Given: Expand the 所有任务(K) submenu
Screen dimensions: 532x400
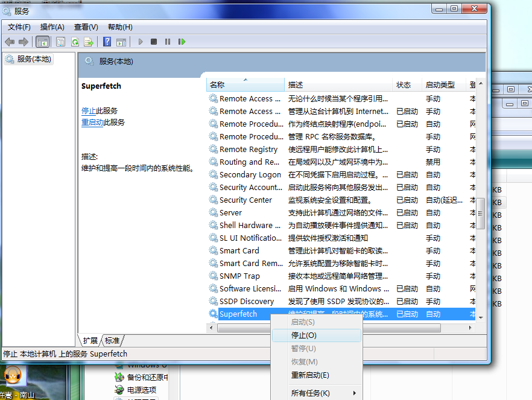Looking at the screenshot, I should coord(316,393).
